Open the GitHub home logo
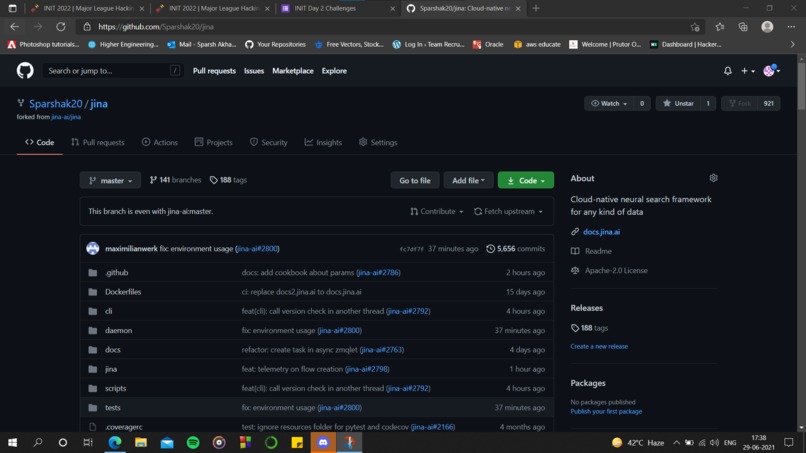Viewport: 806px width, 453px height. 25,70
